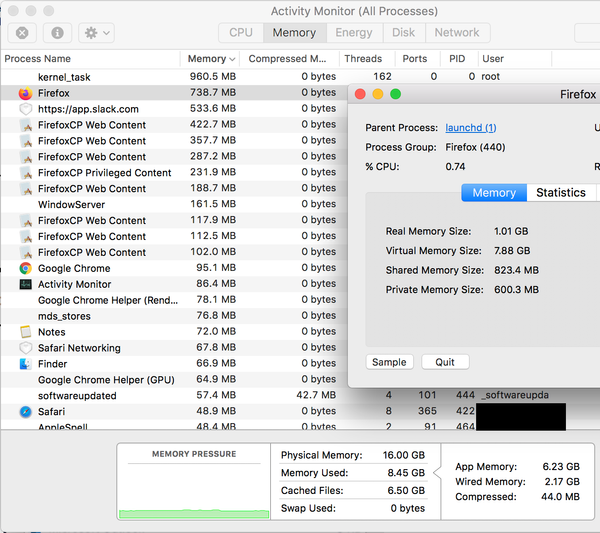This screenshot has height=533, width=600.
Task: Click the Finder icon in process list
Action: pyautogui.click(x=26, y=364)
